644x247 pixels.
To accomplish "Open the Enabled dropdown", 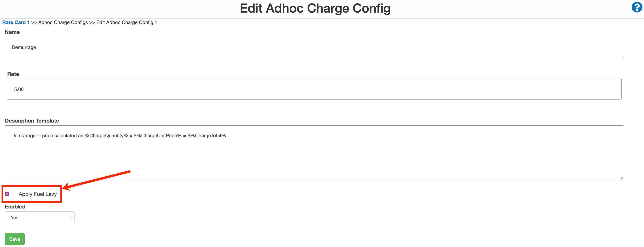I will pyautogui.click(x=39, y=217).
